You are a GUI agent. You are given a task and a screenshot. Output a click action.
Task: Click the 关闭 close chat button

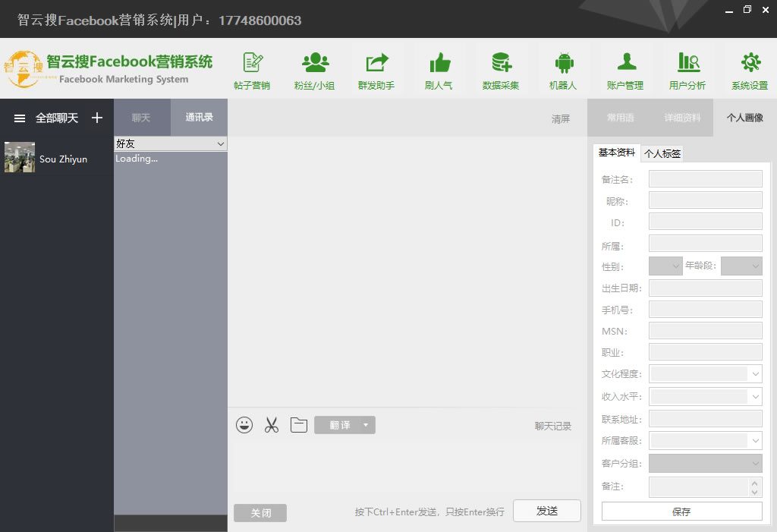click(260, 513)
